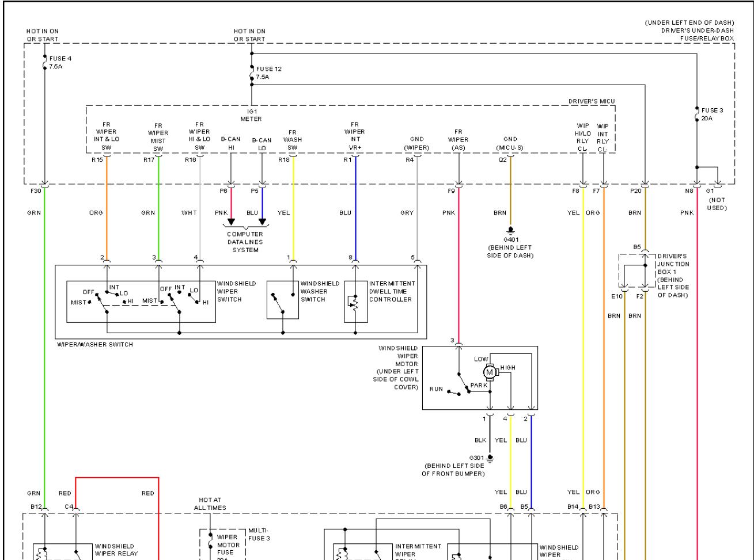Click the wiper motor M circle symbol

pos(490,372)
